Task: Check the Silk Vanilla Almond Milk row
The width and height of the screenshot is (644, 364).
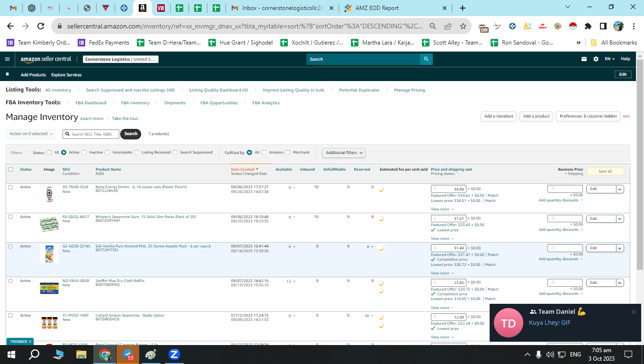Action: 10,246
